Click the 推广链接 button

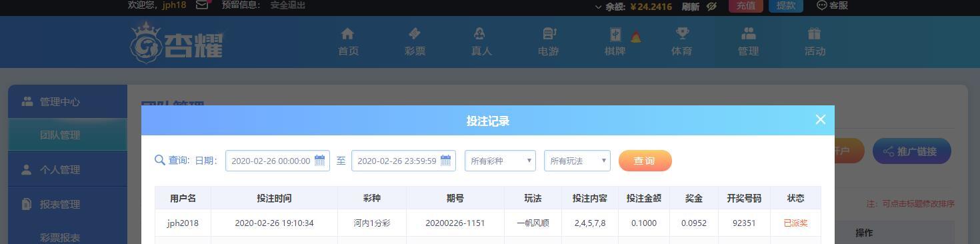click(x=911, y=151)
